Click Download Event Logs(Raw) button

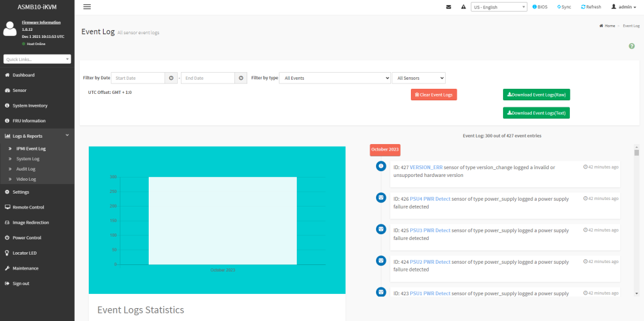pyautogui.click(x=536, y=95)
